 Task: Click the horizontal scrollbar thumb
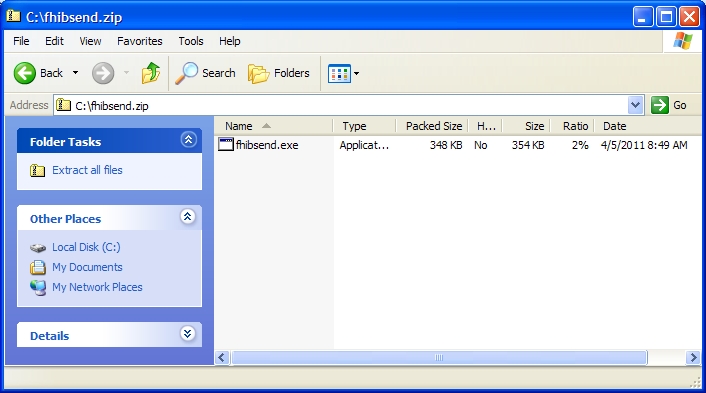tap(439, 357)
